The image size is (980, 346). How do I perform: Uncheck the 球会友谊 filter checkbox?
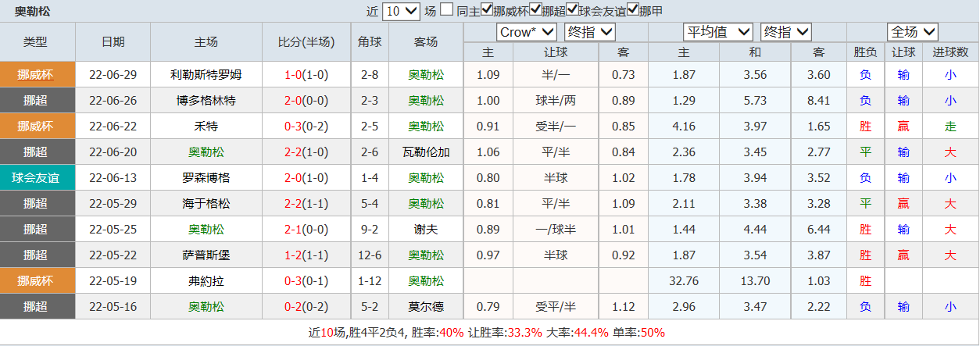click(x=573, y=10)
